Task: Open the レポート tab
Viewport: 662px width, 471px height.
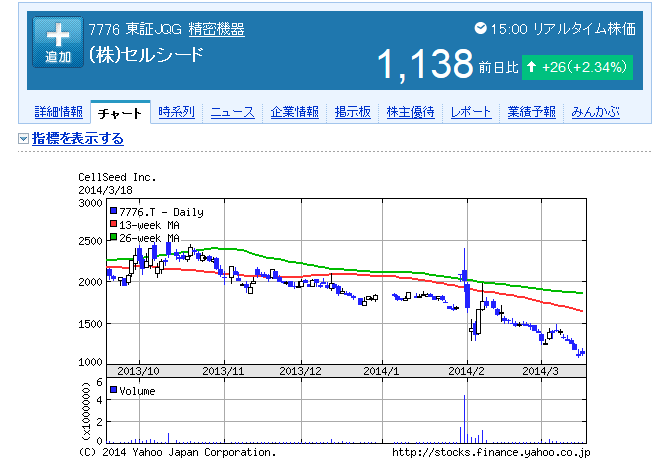Action: pos(471,112)
